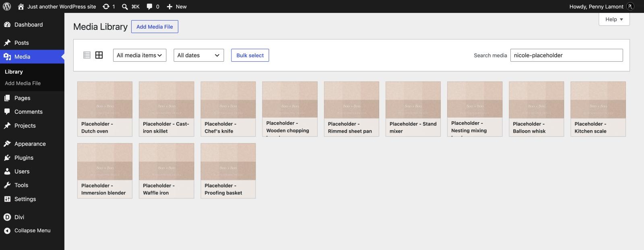Open Placeholder - Rimmed sheet pan thumbnail
The image size is (644, 250).
[x=351, y=109]
